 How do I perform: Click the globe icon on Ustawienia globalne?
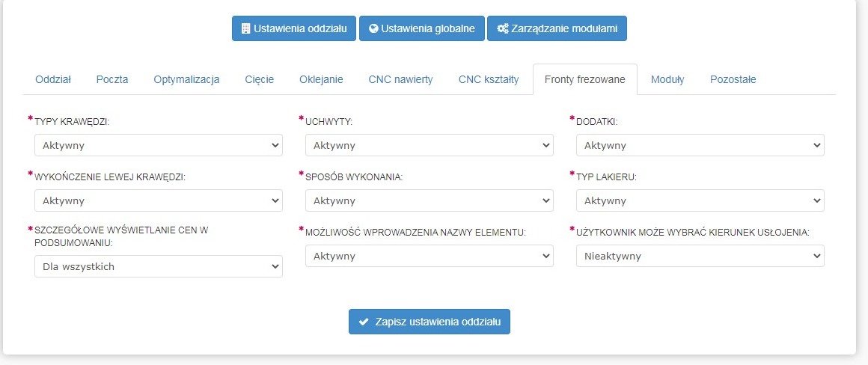pos(373,29)
